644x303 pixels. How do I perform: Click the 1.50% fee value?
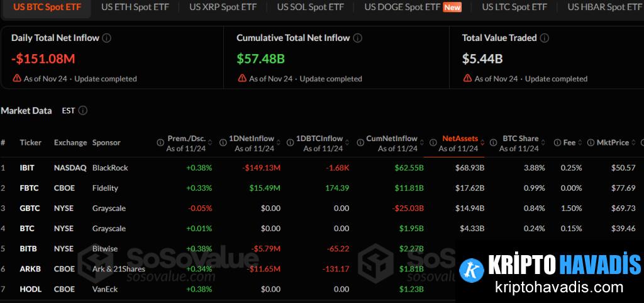click(571, 208)
